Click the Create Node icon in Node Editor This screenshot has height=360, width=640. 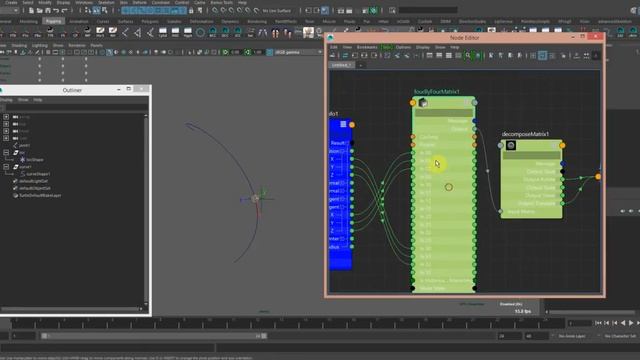[x=333, y=56]
